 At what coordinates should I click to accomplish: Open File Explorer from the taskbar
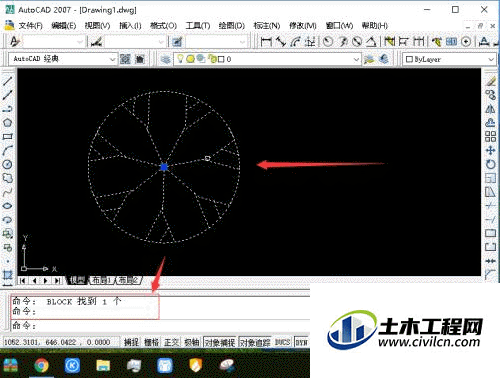point(103,366)
